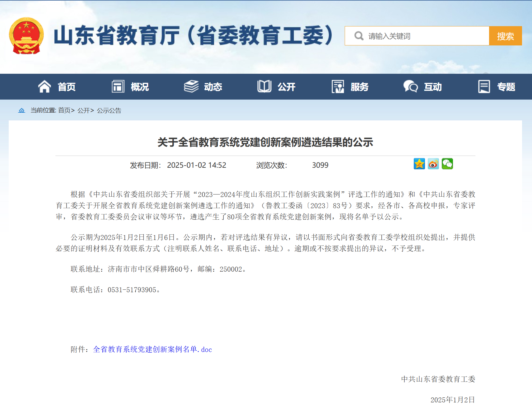
Task: Click the 服务 document icon
Action: coord(338,87)
